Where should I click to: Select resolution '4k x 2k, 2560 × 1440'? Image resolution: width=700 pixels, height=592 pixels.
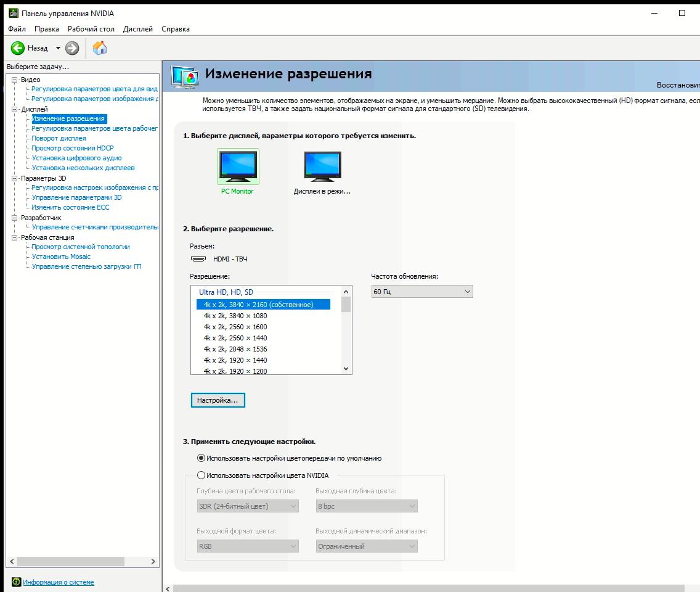(x=235, y=338)
